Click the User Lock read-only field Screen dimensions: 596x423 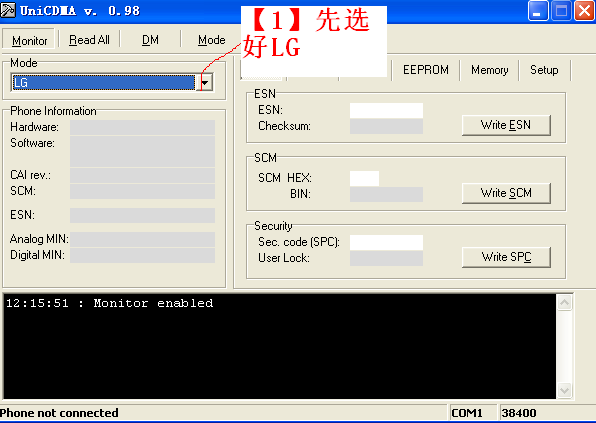(x=386, y=258)
